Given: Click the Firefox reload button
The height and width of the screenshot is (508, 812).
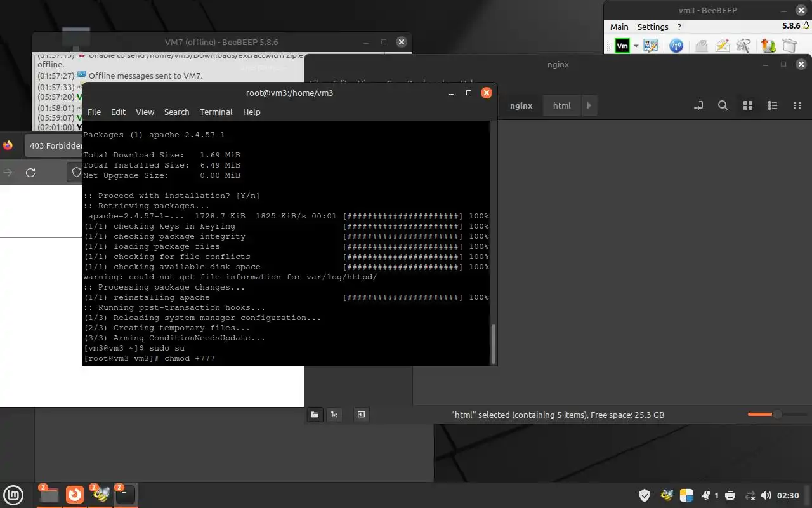Looking at the screenshot, I should click(30, 172).
